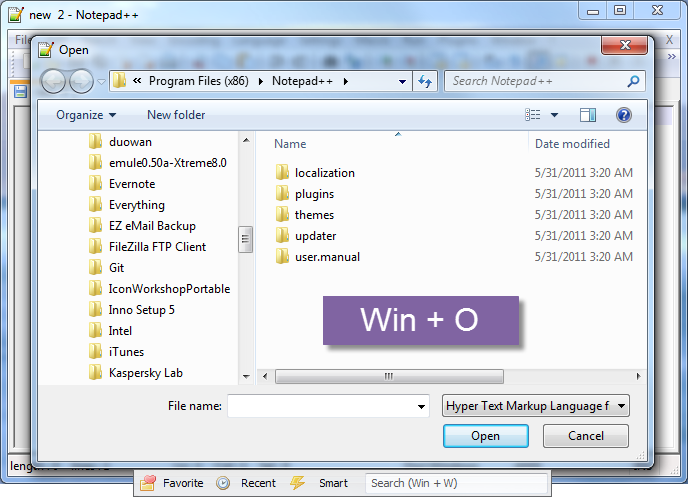Click the search magnifier icon
The height and width of the screenshot is (497, 688).
(x=633, y=81)
